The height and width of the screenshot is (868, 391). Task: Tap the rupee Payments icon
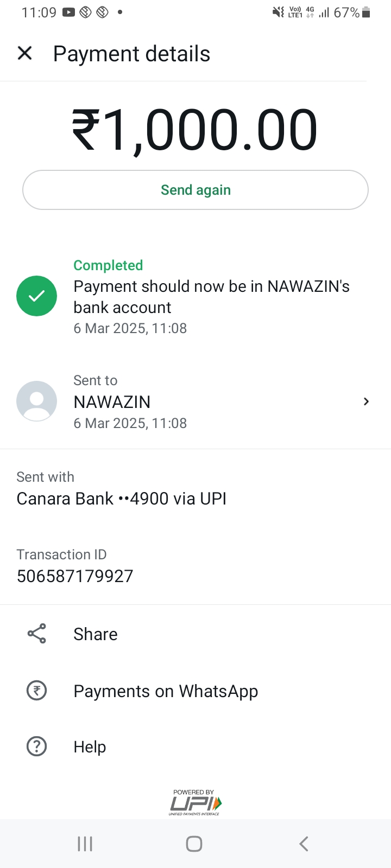click(x=36, y=691)
